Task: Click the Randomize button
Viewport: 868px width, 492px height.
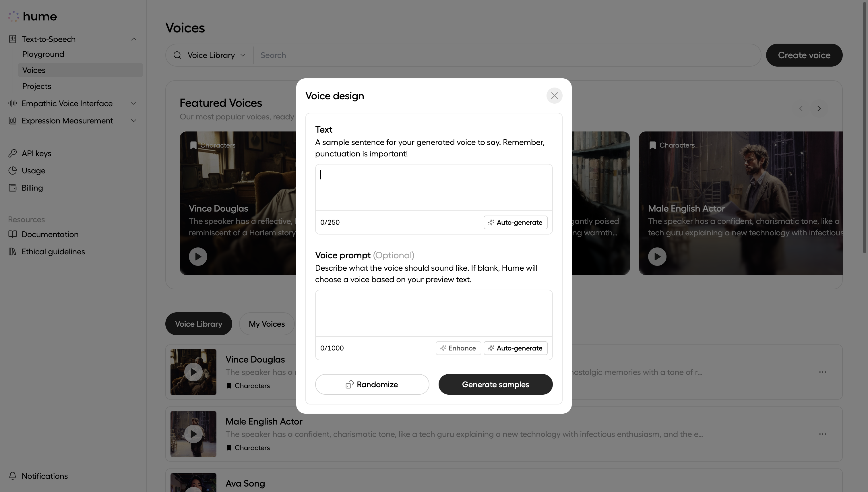Action: pos(372,384)
